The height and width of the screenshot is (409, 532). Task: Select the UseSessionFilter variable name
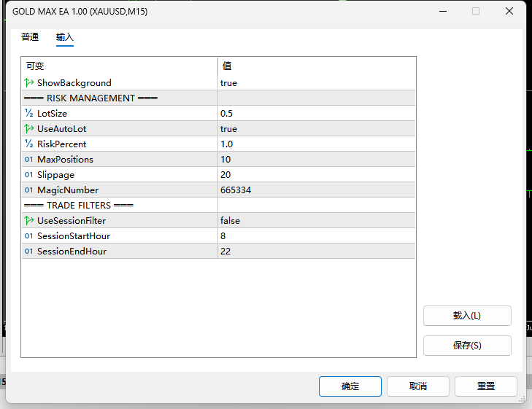(72, 221)
